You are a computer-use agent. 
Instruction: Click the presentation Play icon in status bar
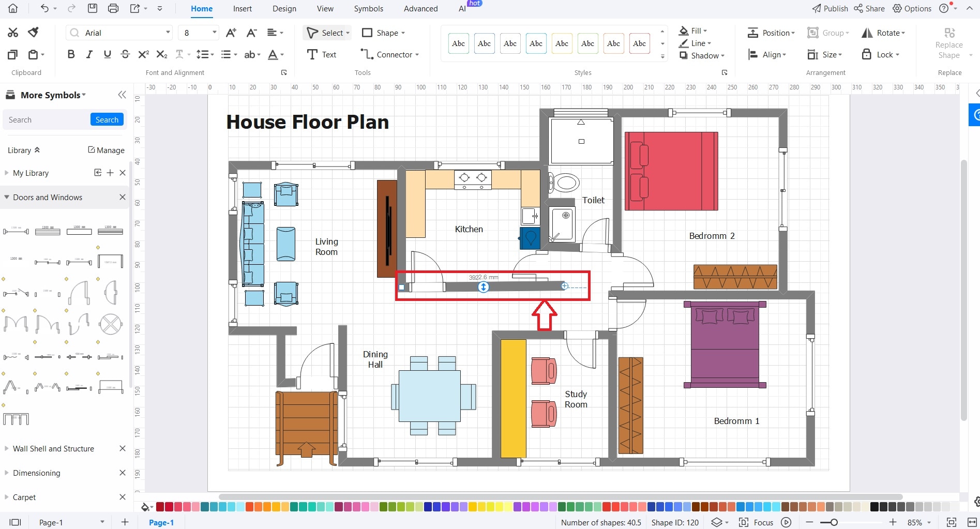click(x=786, y=522)
